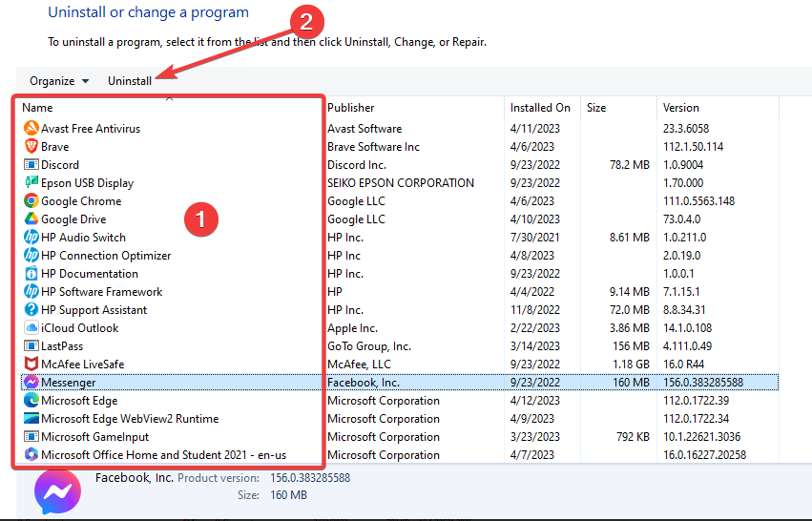Select 'Microsoft Office Home and Student 2021' name
The image size is (812, 521).
164,455
